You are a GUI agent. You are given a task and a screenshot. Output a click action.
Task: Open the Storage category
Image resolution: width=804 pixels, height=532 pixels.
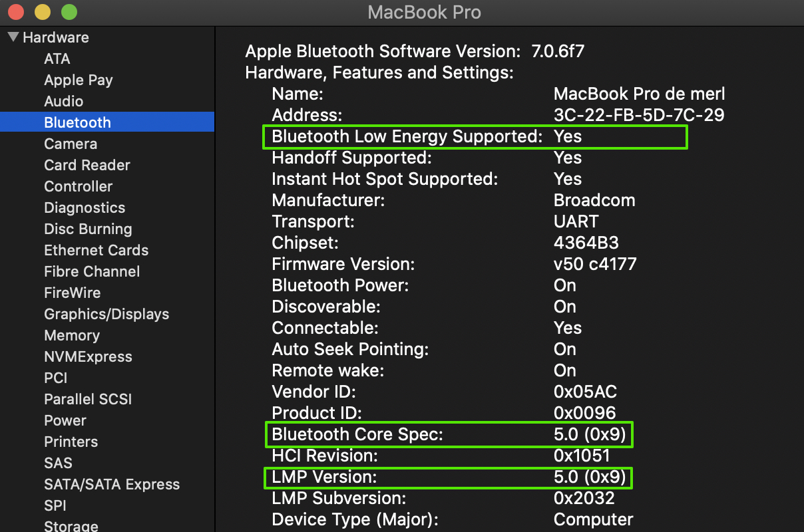pos(71,525)
